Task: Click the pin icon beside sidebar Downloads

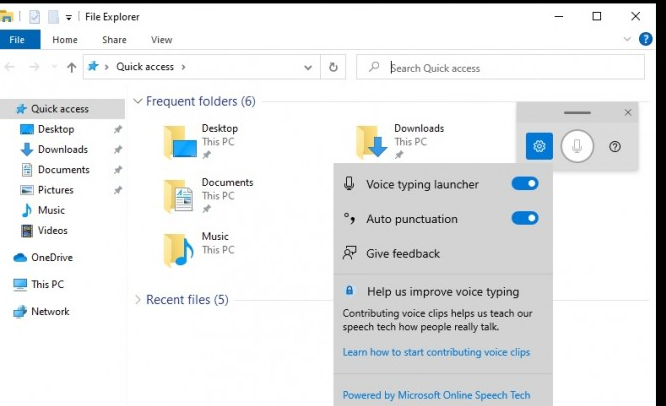Action: click(118, 149)
